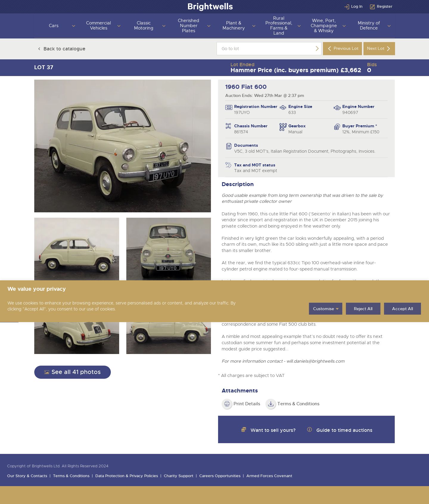Click the coins icon beside Want to sell yours
This screenshot has height=504, width=429.
click(x=244, y=430)
